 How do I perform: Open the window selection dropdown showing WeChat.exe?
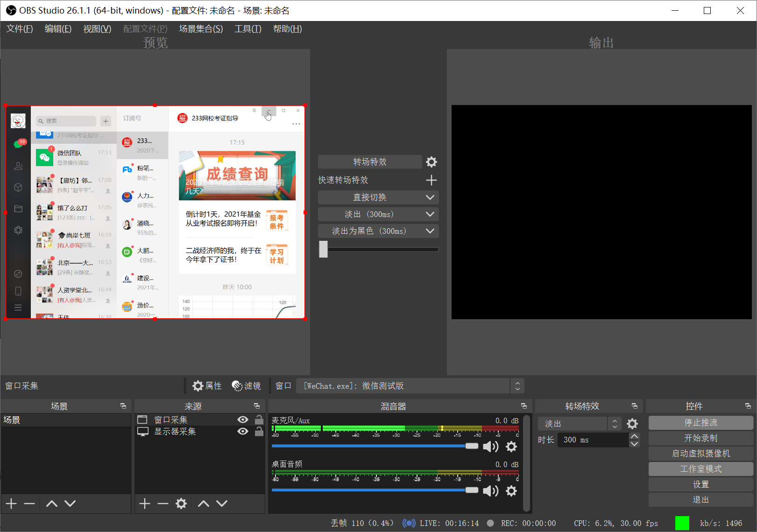(x=410, y=386)
